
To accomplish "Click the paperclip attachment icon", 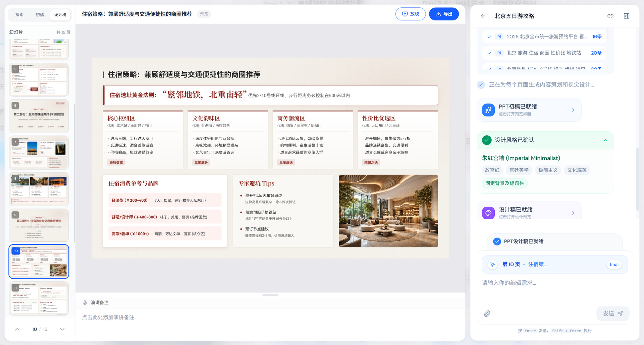I will click(x=487, y=314).
